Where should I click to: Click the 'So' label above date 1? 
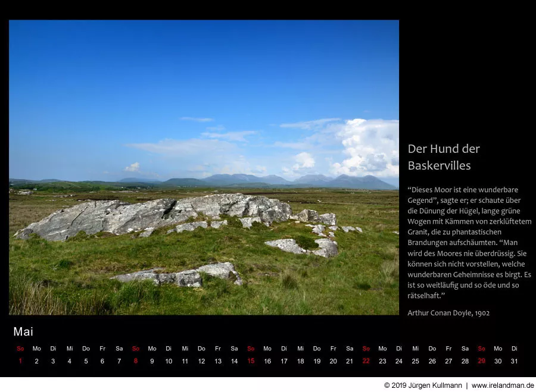pos(20,349)
